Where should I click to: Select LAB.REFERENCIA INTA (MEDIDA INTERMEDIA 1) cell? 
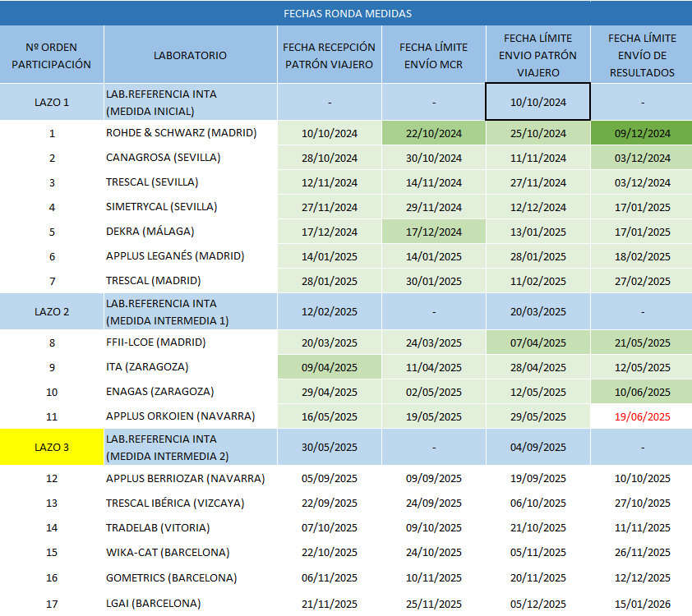point(190,311)
